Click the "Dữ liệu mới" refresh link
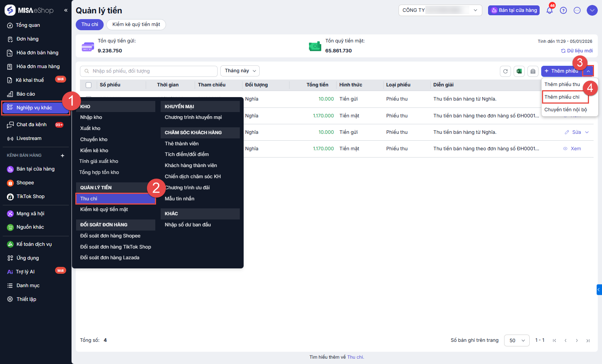602x364 pixels. click(577, 51)
